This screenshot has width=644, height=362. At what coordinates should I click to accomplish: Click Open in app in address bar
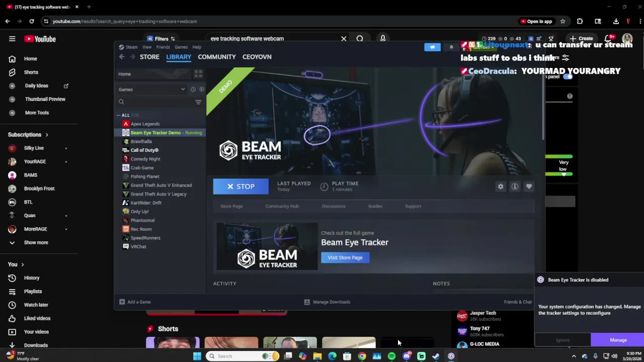tap(536, 21)
